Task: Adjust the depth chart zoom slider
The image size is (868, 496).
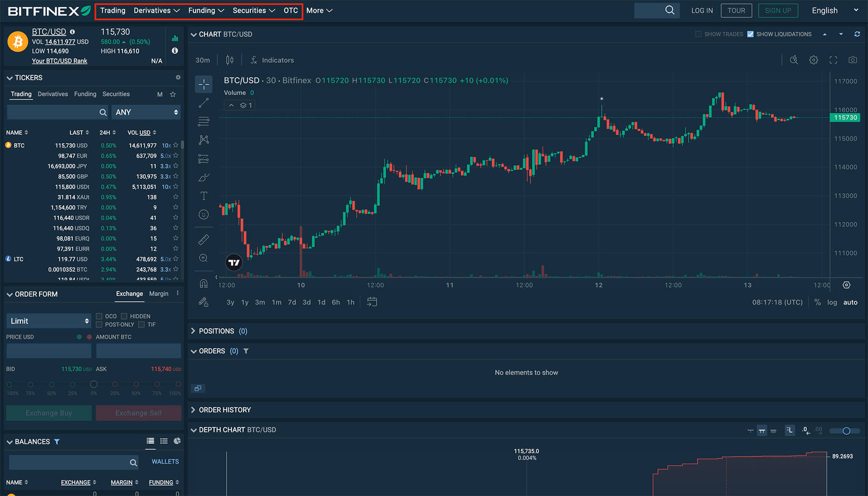Action: click(x=846, y=431)
